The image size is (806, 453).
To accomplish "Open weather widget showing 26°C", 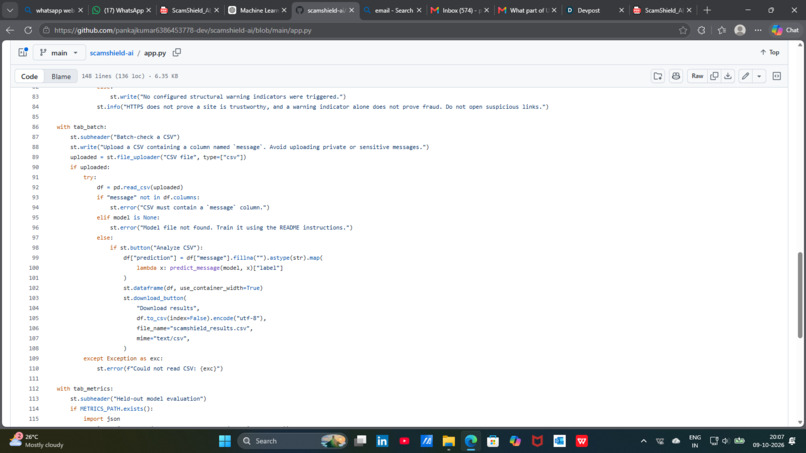I will point(37,441).
